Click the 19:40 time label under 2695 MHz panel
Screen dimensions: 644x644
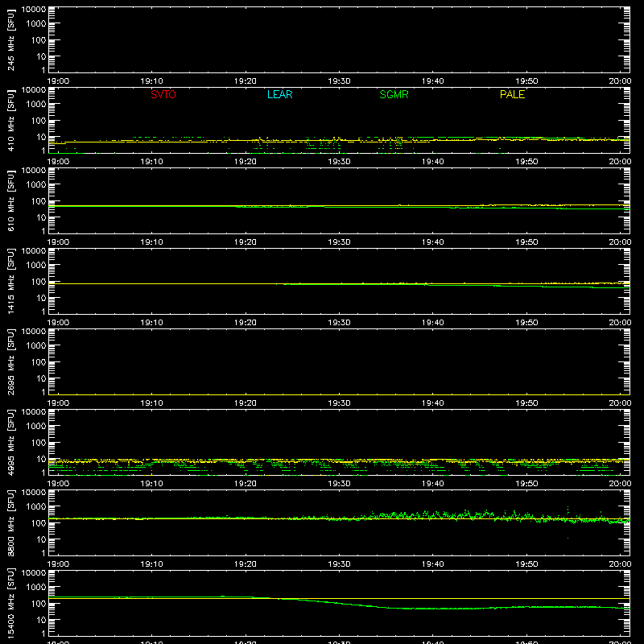click(x=433, y=403)
